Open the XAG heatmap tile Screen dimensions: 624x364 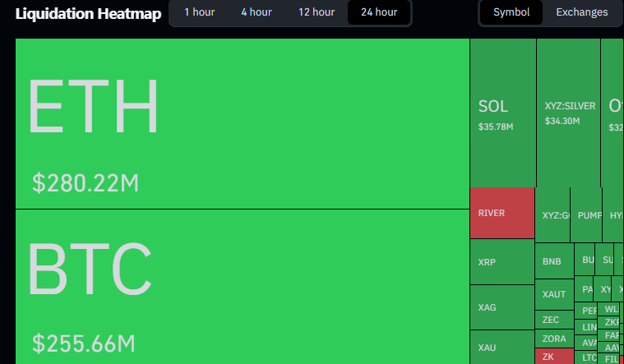(502, 307)
